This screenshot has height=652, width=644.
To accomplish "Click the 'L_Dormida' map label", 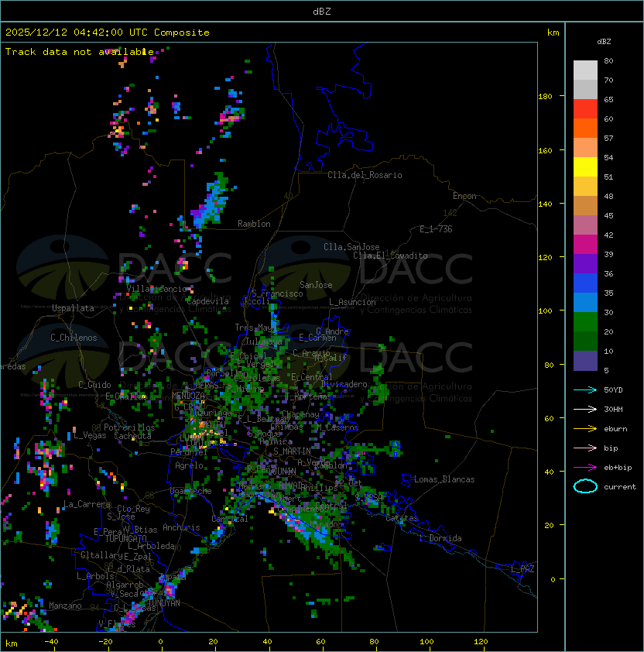I will (x=440, y=538).
